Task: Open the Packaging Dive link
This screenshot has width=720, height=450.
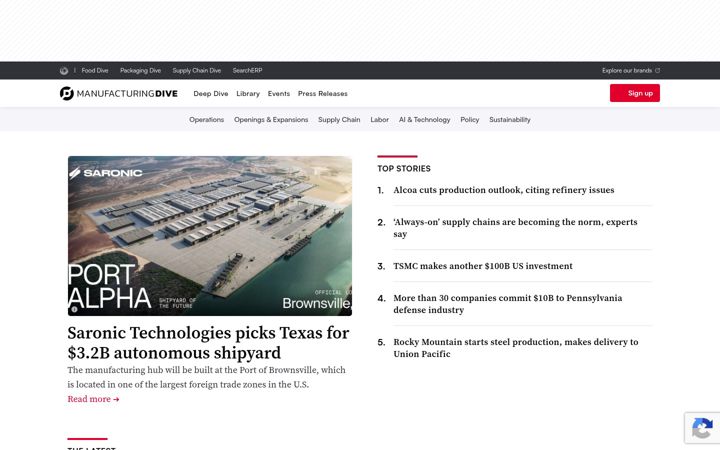Action: coord(141,71)
